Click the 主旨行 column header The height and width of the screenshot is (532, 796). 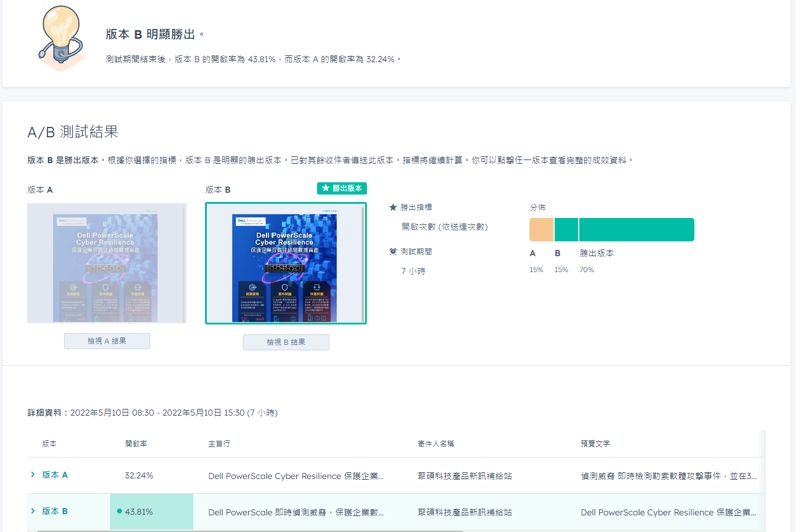pos(219,443)
